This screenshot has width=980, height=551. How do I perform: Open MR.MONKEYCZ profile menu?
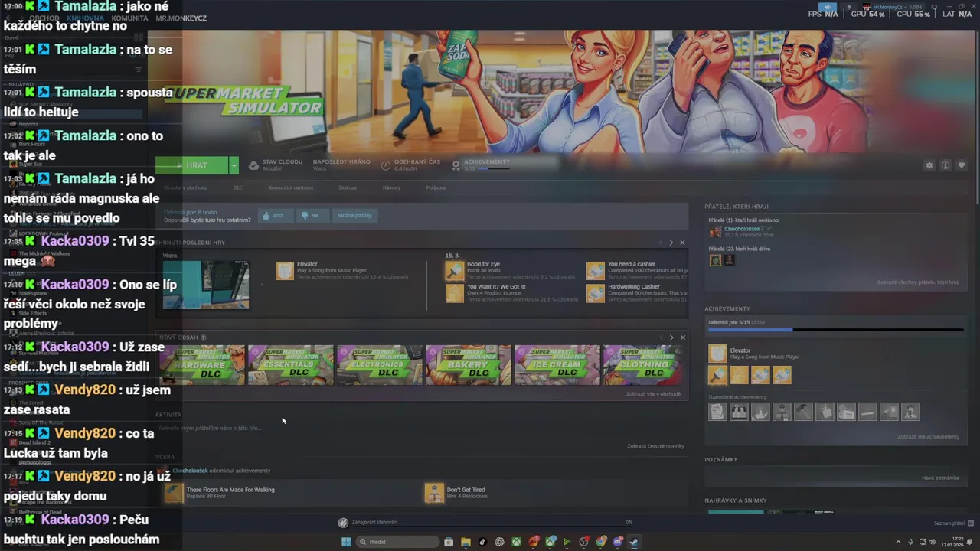point(181,18)
